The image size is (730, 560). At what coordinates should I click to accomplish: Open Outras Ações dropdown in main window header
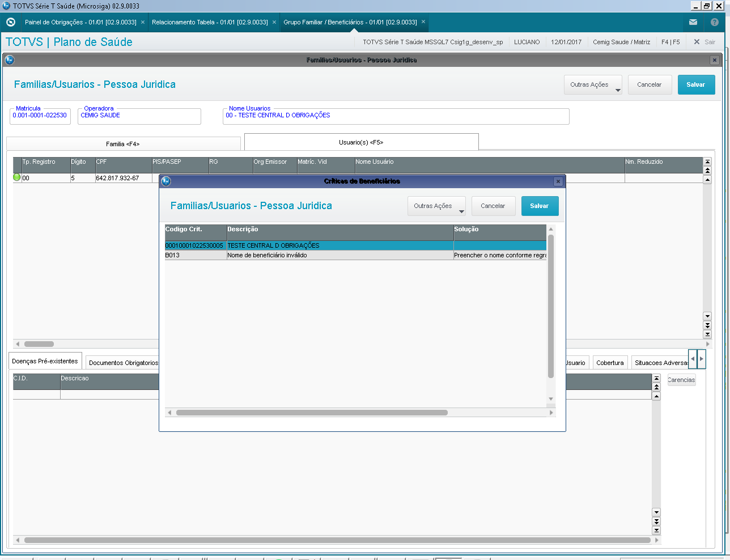(x=593, y=85)
